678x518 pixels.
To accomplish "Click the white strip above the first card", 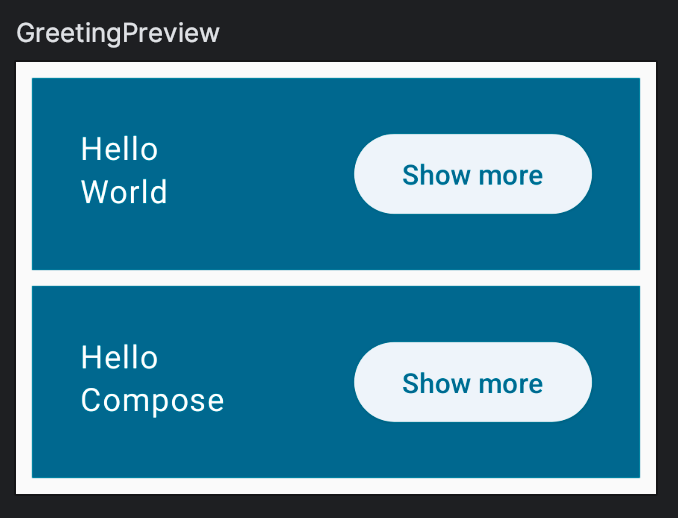I will pyautogui.click(x=336, y=69).
